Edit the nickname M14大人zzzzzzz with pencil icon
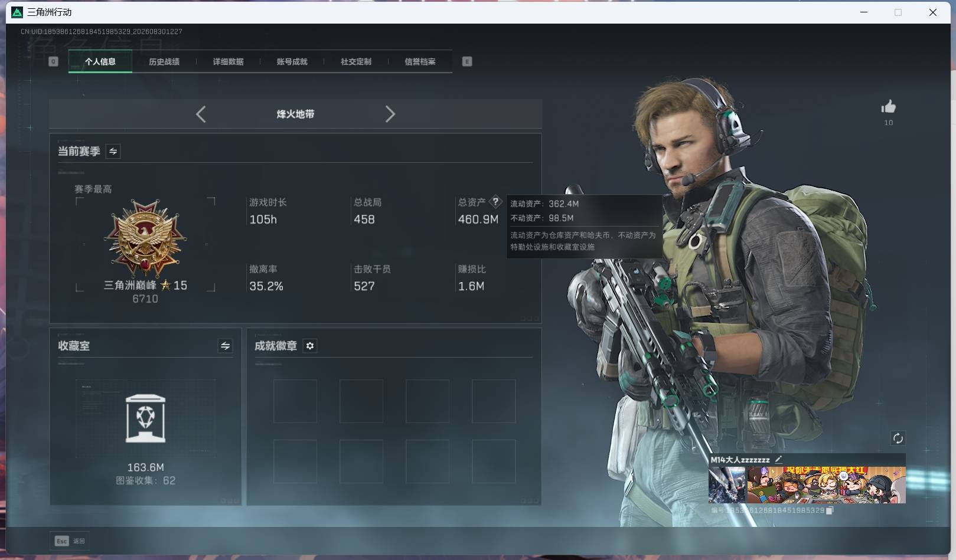 [x=778, y=459]
